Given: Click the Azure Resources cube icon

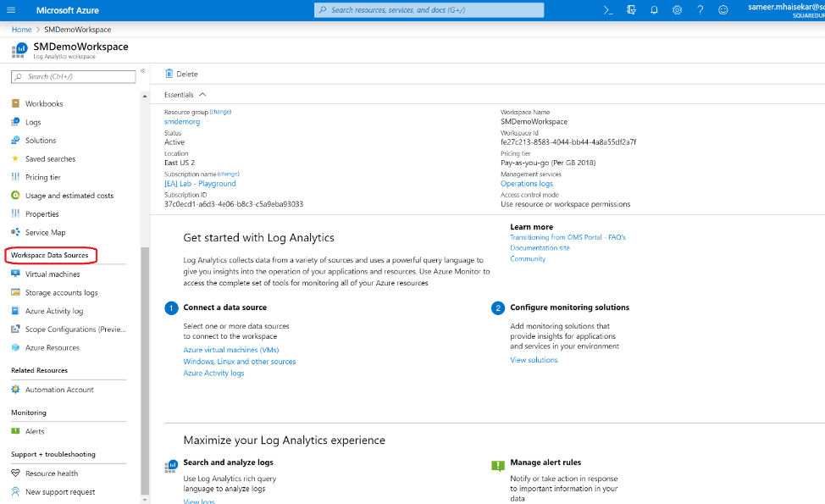Looking at the screenshot, I should 16,348.
